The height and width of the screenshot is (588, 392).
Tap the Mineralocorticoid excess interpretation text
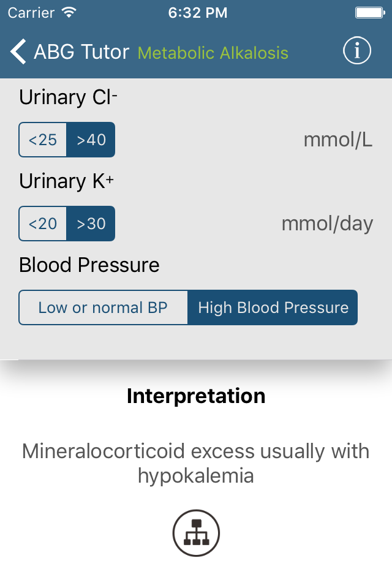pyautogui.click(x=196, y=463)
